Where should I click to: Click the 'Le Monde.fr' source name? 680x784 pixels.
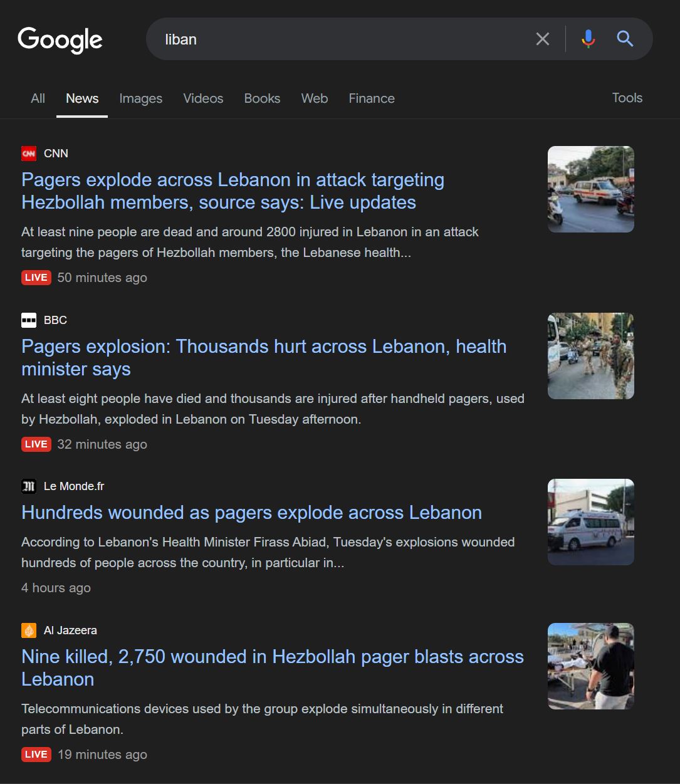tap(74, 486)
